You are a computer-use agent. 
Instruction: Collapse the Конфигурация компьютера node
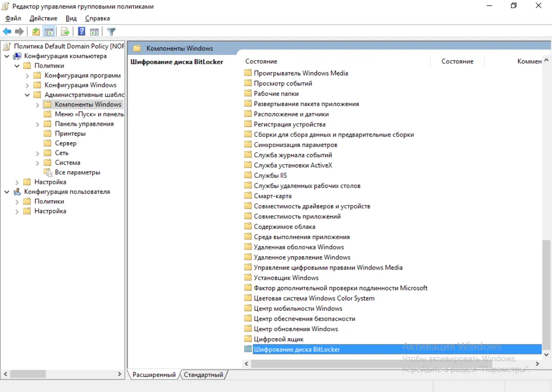click(7, 56)
